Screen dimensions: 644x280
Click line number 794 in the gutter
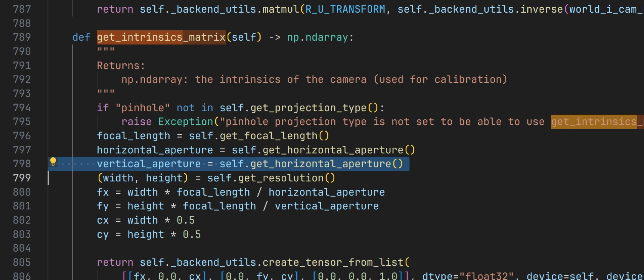[x=22, y=108]
